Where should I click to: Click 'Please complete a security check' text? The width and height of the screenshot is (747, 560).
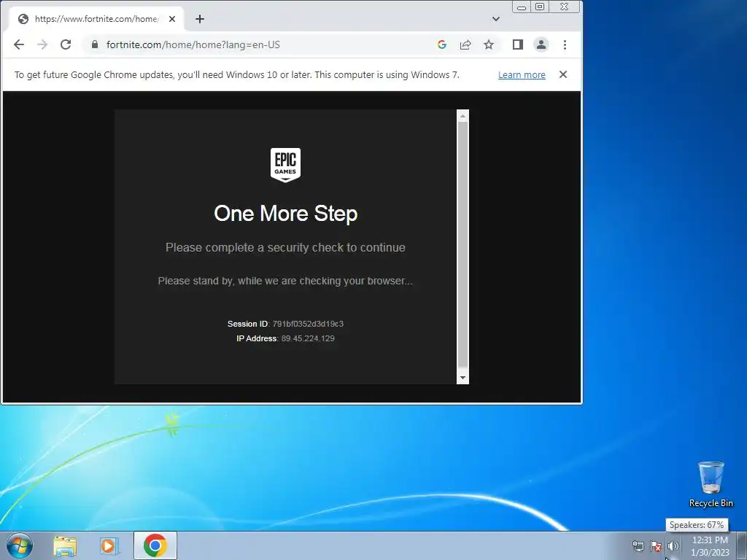(285, 248)
